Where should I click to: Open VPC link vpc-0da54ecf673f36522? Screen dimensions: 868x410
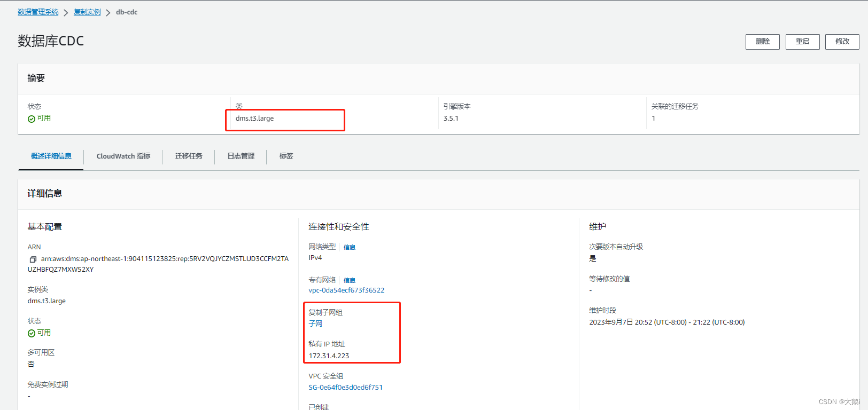346,290
